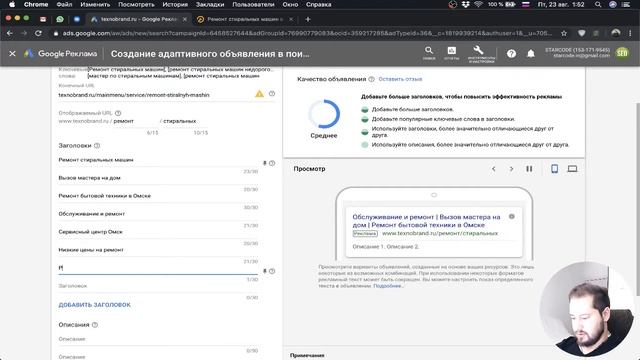The width and height of the screenshot is (640, 360).
Task: Show previous ad preview variant
Action: 493,169
